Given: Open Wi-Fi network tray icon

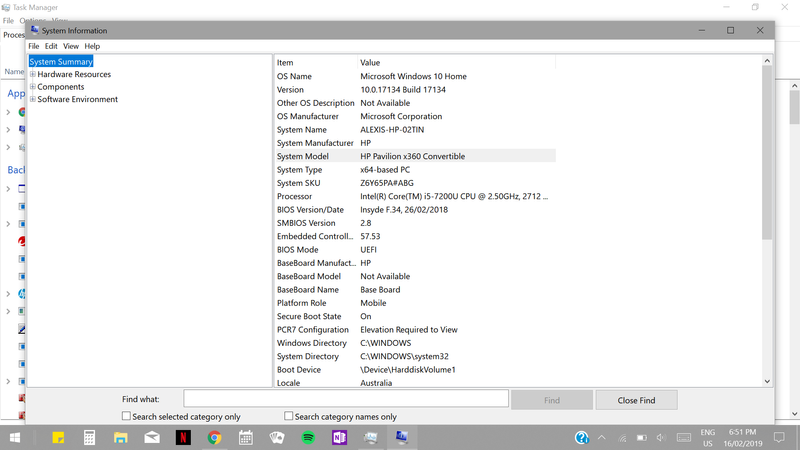Looking at the screenshot, I should coord(622,438).
